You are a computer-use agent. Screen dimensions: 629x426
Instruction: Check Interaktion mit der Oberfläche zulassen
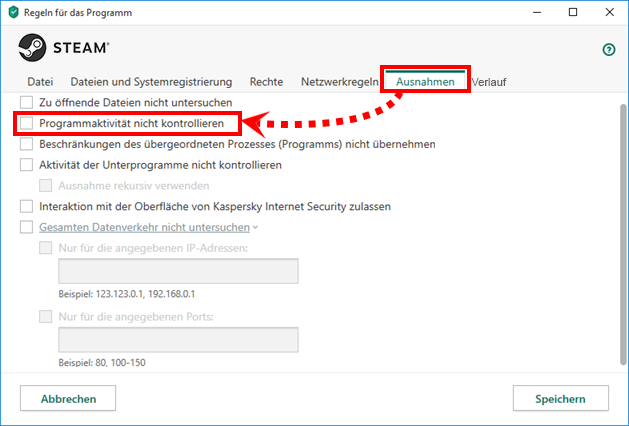pos(26,207)
